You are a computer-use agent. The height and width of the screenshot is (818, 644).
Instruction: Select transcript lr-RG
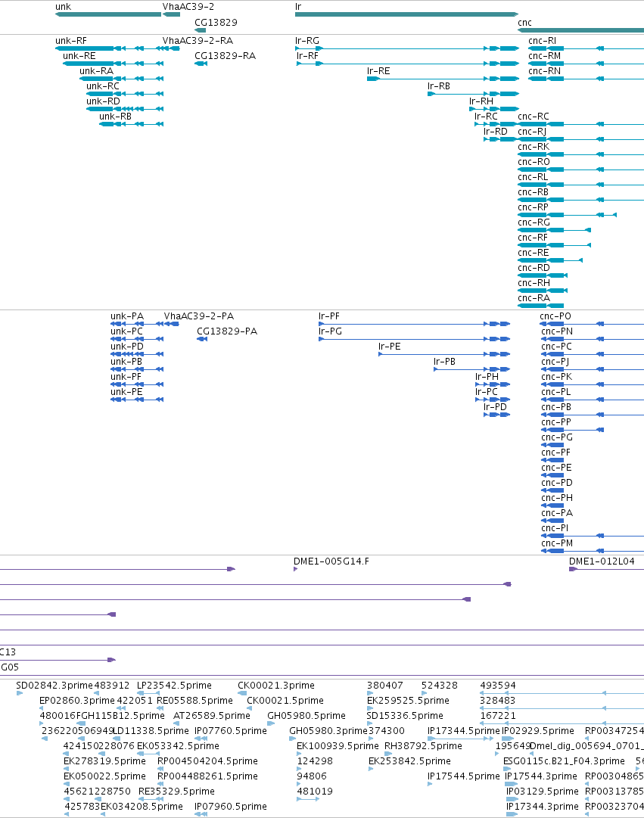407,48
